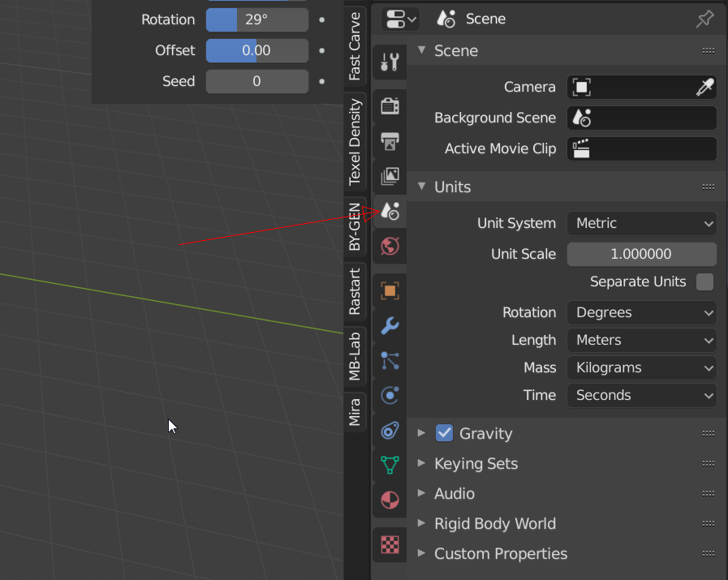Collapse the Scene panel
Viewport: 728px width, 580px height.
pos(421,50)
